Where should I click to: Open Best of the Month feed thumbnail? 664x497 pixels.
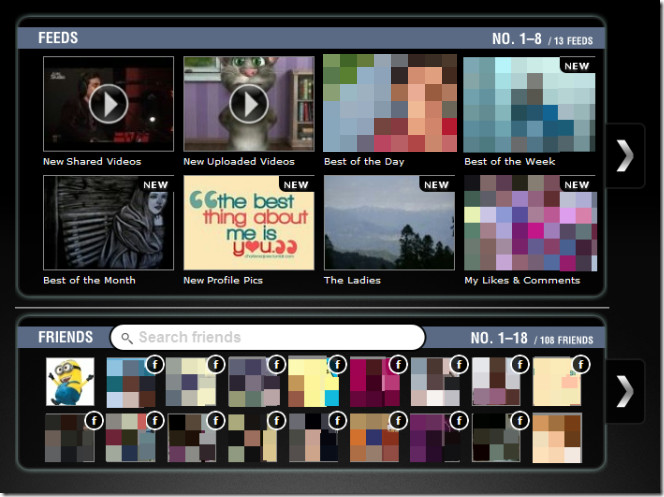(108, 222)
